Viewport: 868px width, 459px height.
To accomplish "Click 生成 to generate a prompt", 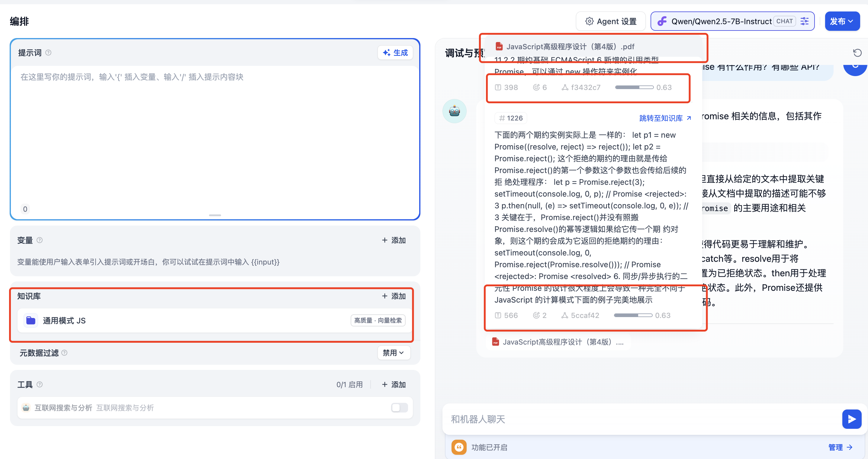I will tap(395, 53).
